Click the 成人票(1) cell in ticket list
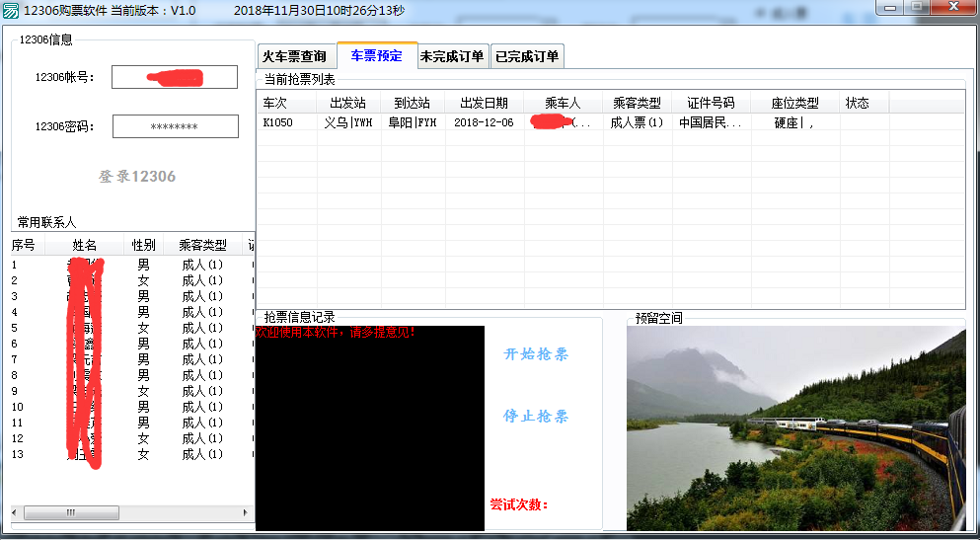 [x=637, y=122]
